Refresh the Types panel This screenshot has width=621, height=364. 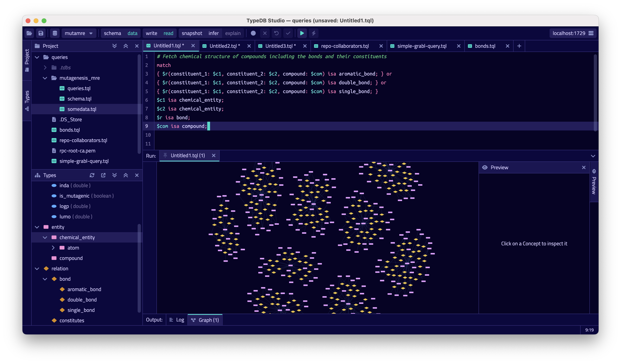pyautogui.click(x=92, y=175)
